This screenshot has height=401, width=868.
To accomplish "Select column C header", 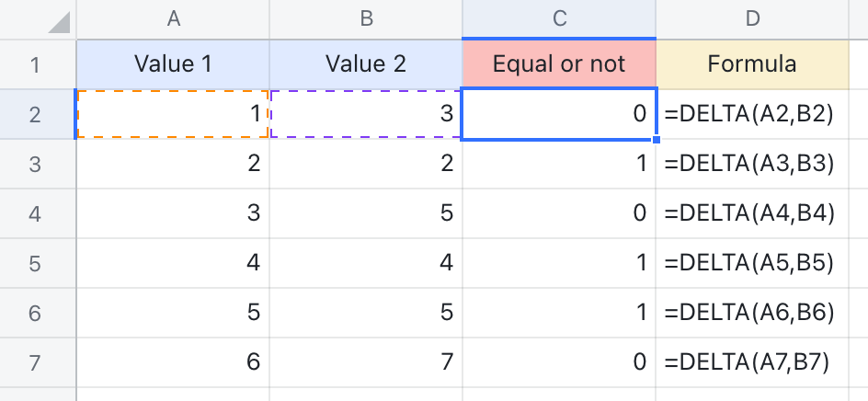I will (x=559, y=19).
